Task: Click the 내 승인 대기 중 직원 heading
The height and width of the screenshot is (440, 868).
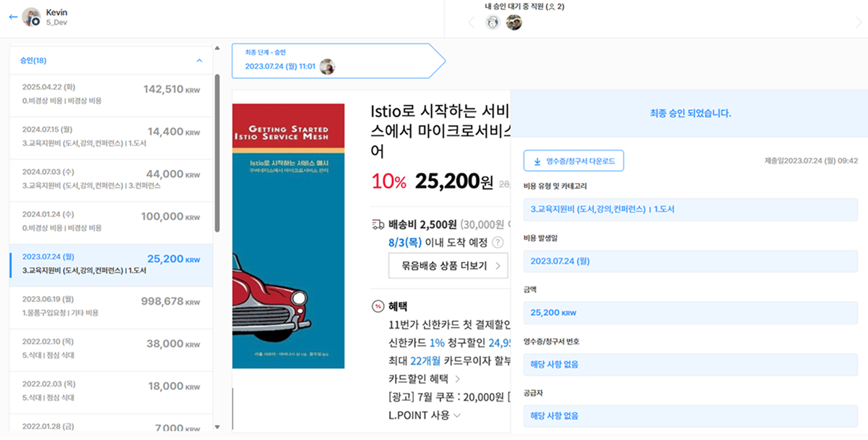Action: click(524, 7)
